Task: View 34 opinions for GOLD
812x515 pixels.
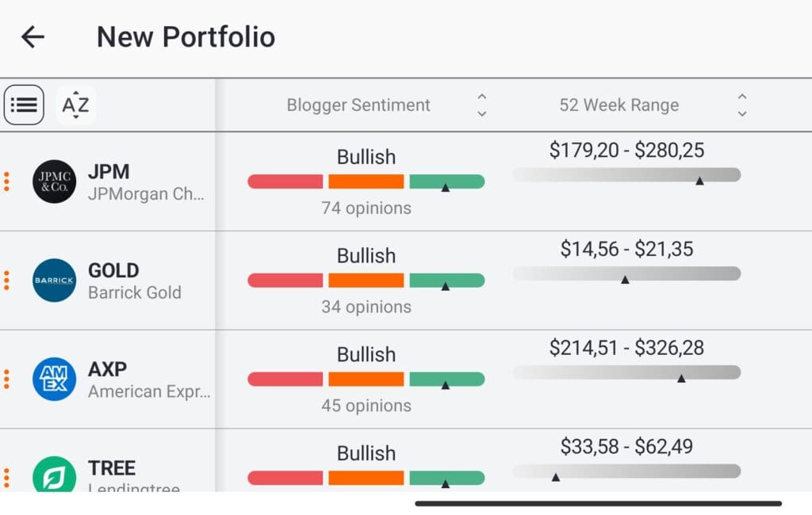Action: coord(366,307)
